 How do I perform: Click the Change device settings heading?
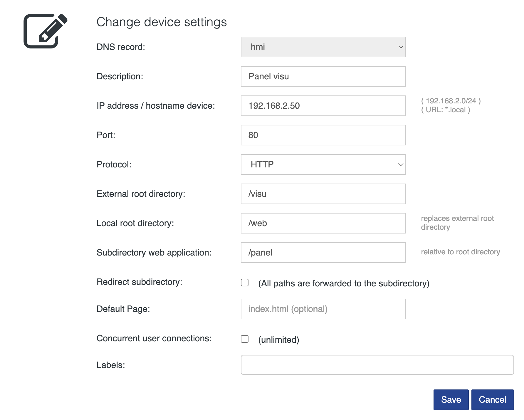162,21
